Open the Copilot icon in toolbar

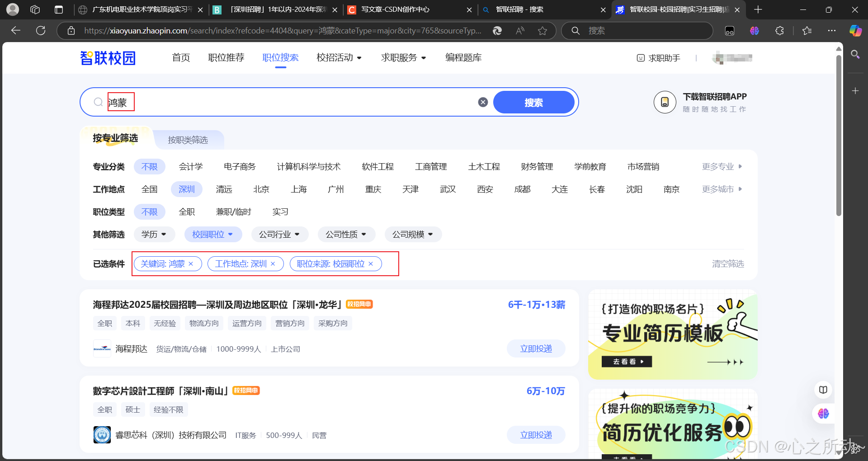click(855, 30)
